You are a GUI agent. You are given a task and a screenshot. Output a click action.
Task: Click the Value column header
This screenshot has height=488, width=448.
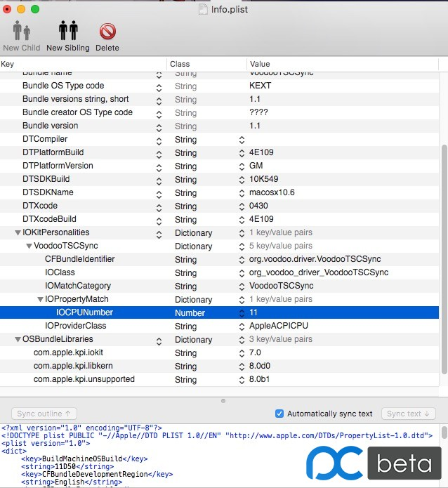pyautogui.click(x=343, y=64)
